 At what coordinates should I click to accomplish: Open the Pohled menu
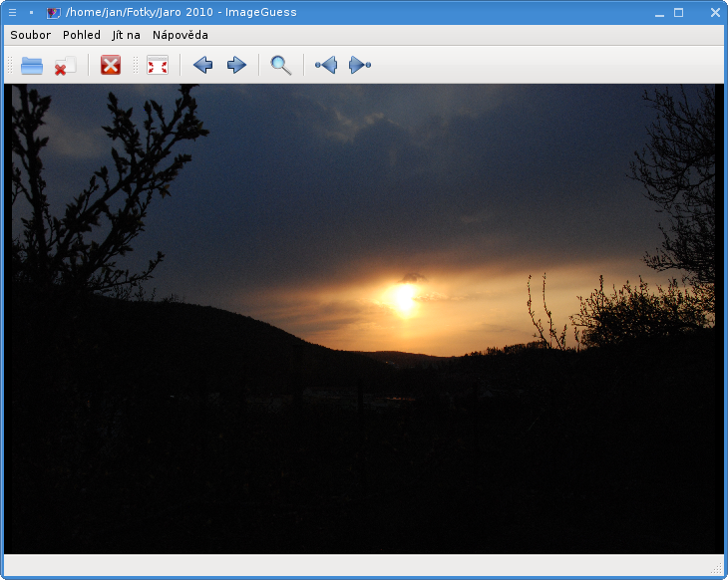click(x=82, y=35)
